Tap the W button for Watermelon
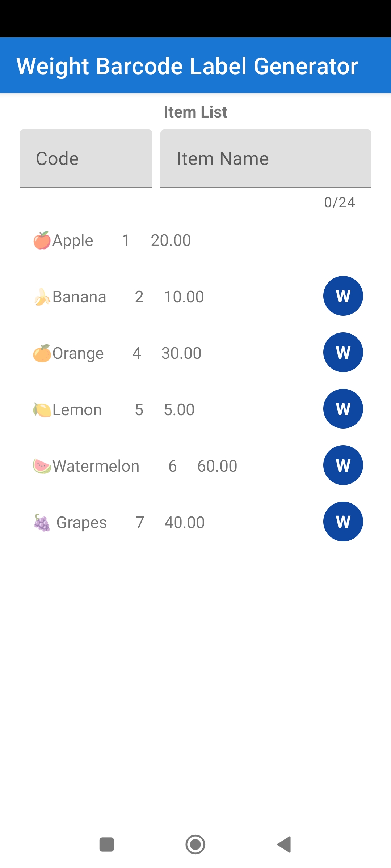391x868 pixels. tap(343, 465)
